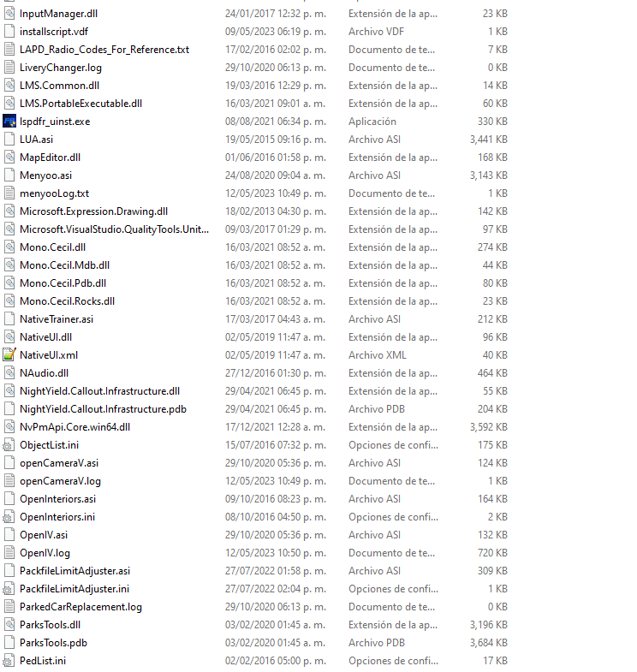Screen dimensions: 637x672
Task: Select the Menyoo.asi file icon
Action: [x=9, y=175]
